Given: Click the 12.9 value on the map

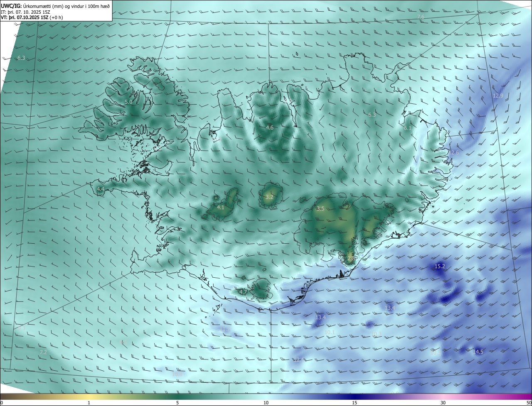Looking at the screenshot, I should tap(498, 95).
